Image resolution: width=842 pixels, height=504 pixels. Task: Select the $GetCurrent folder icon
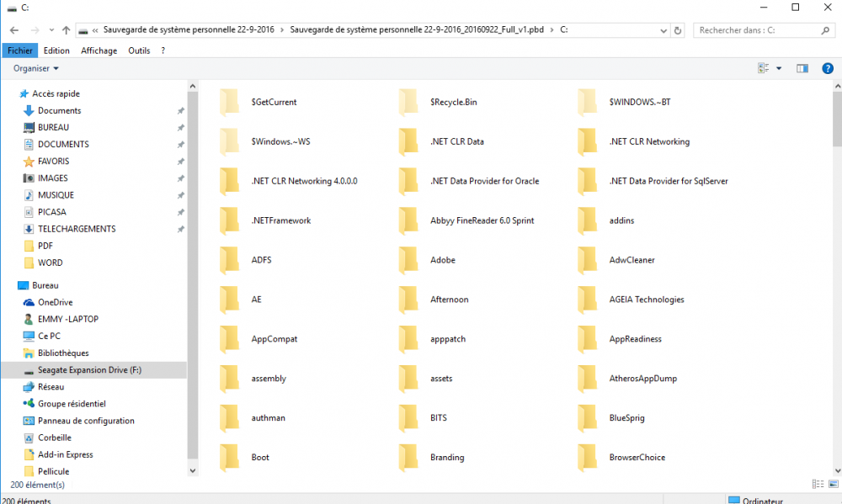tap(230, 102)
